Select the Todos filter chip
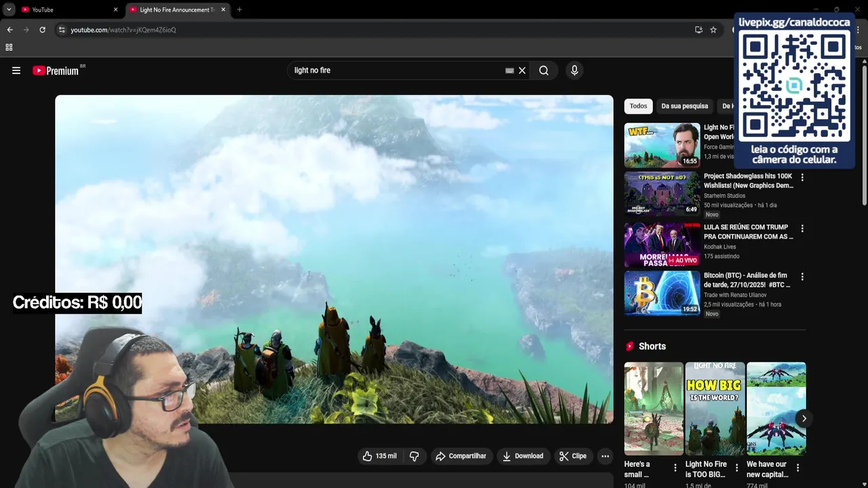This screenshot has height=488, width=868. click(x=638, y=106)
